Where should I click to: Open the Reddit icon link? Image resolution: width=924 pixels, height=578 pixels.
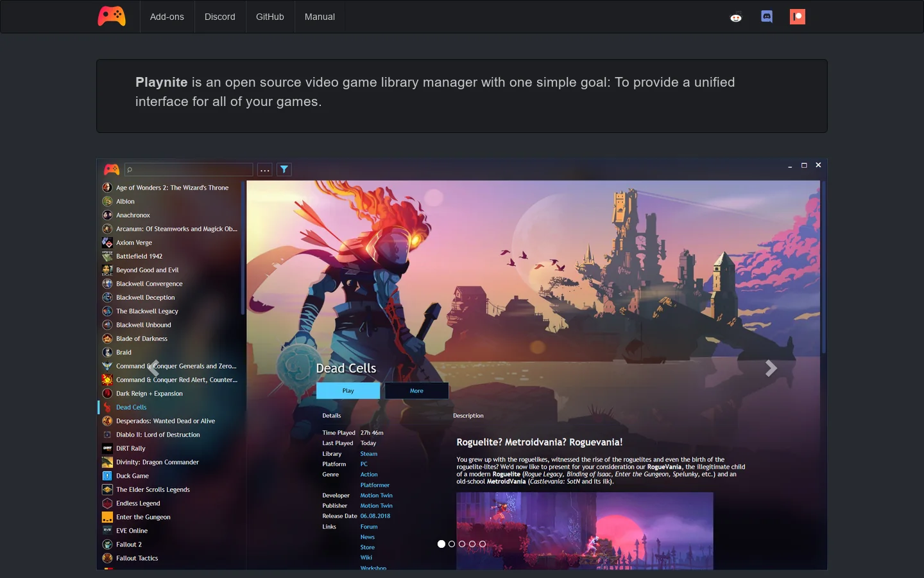[x=736, y=17]
